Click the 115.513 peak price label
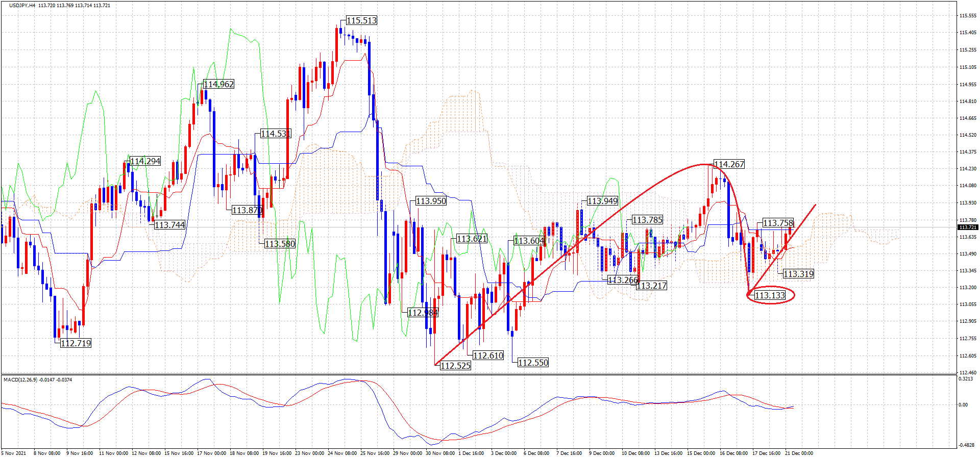 361,21
